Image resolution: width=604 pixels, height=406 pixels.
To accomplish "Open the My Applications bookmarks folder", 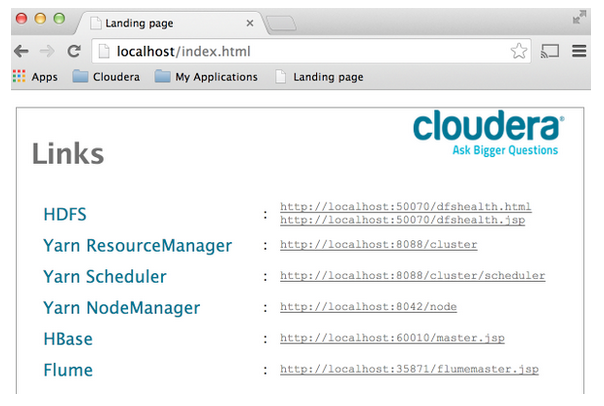I will [x=206, y=76].
